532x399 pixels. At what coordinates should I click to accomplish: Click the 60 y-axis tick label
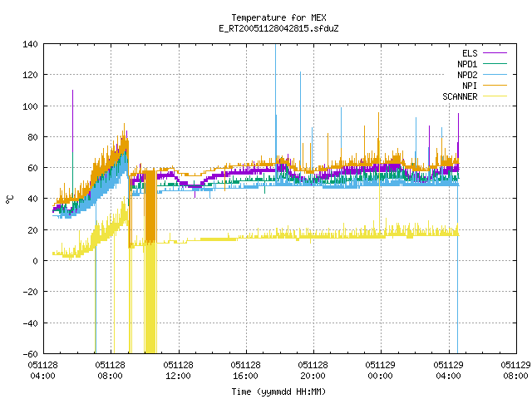32,168
